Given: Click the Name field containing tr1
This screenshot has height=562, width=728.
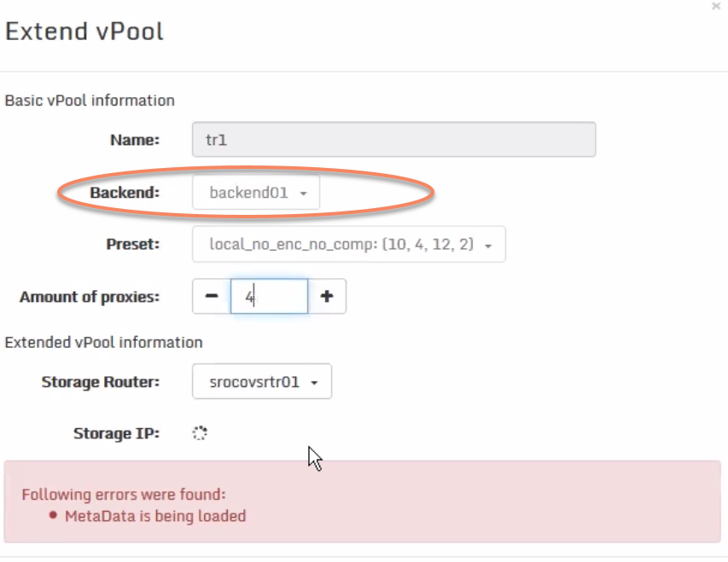Looking at the screenshot, I should [393, 139].
